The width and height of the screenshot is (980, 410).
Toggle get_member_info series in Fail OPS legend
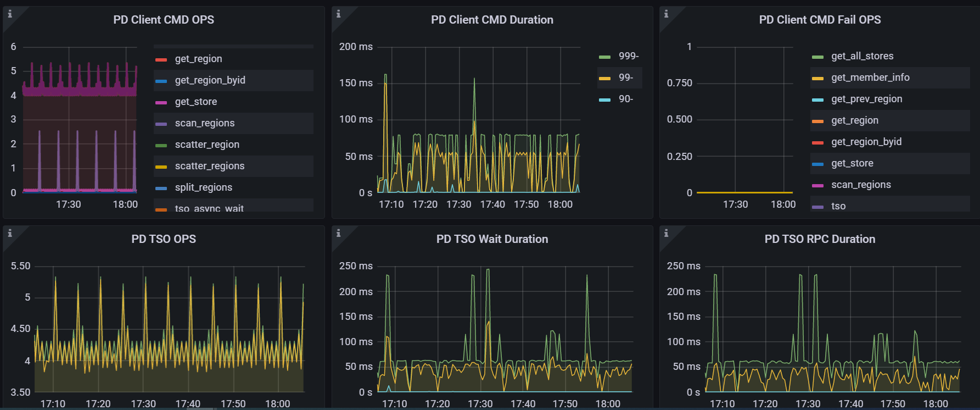click(x=870, y=77)
